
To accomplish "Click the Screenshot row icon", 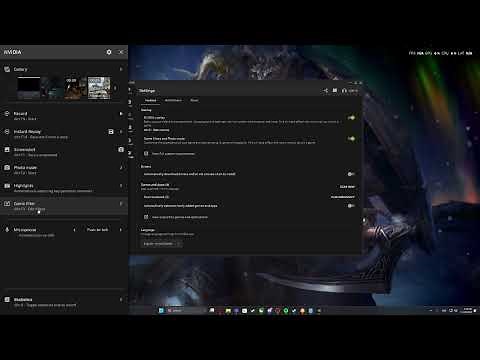I will 7,150.
